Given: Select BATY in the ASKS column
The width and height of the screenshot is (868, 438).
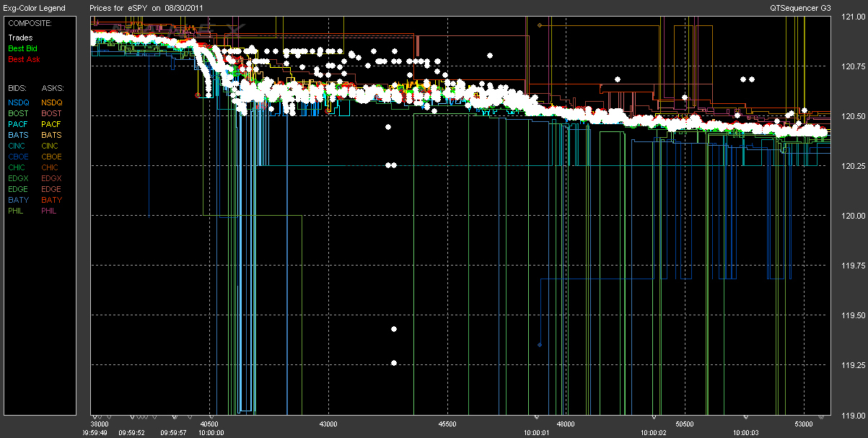Looking at the screenshot, I should click(52, 200).
